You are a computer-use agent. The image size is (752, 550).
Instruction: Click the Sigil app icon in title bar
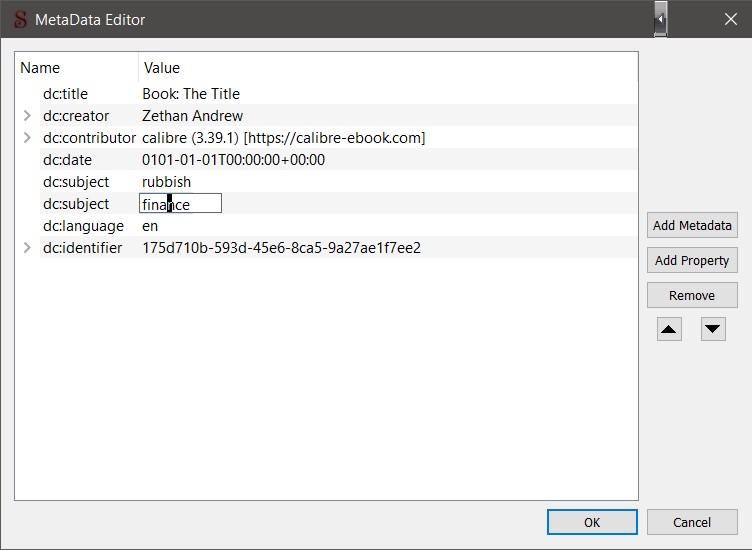[20, 19]
